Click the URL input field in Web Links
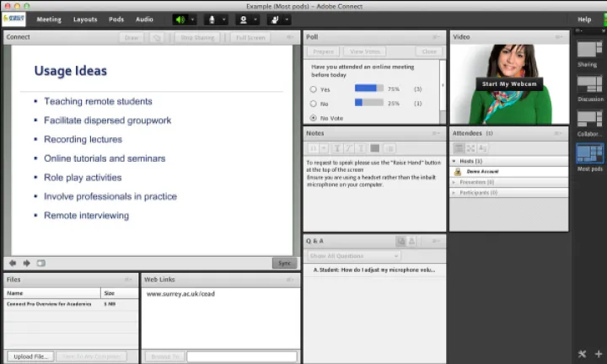 (x=240, y=356)
